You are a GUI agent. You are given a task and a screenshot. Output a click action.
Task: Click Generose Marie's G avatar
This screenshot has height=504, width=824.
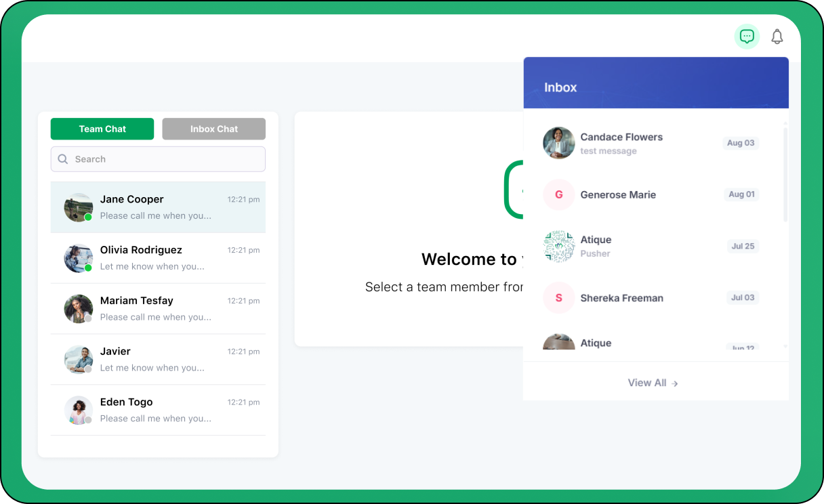(x=559, y=194)
